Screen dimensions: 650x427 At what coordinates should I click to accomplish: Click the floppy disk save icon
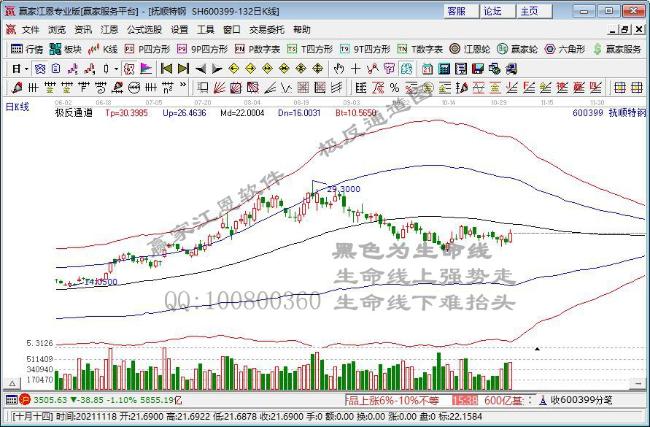[x=478, y=68]
